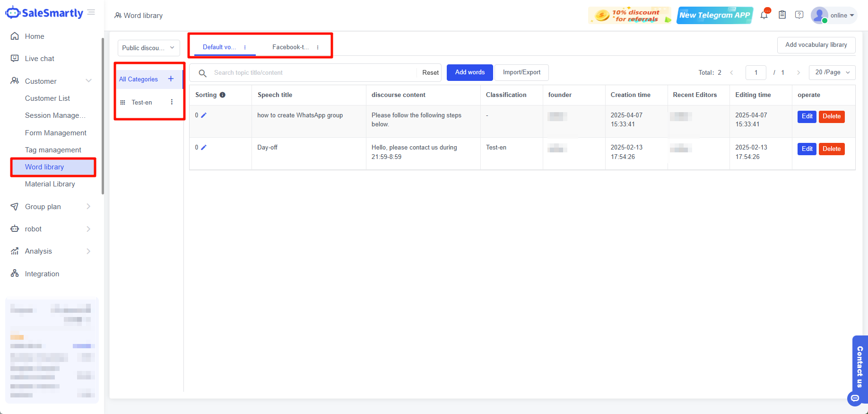
Task: Open Material Library in sidebar
Action: (x=50, y=184)
